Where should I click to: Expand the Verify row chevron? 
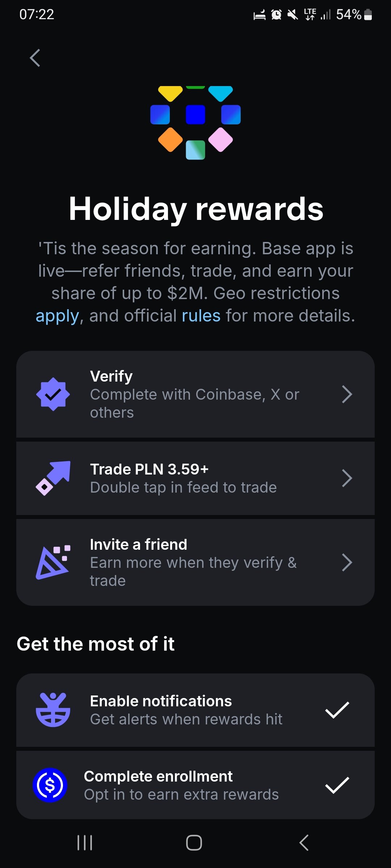tap(347, 394)
